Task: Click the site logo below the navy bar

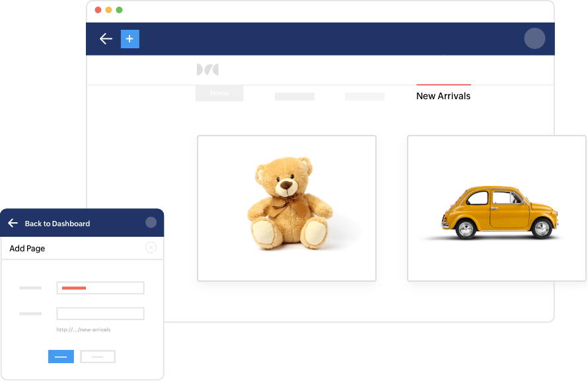Action: [x=207, y=69]
